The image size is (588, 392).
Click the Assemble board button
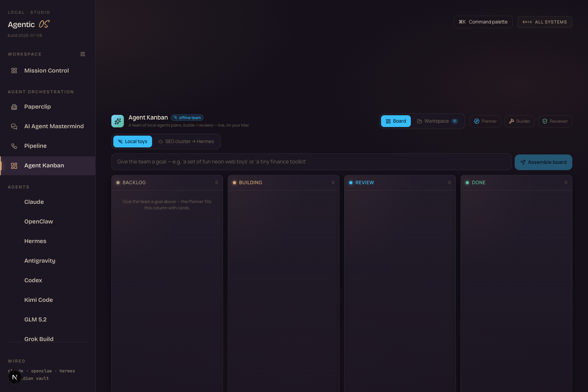543,162
